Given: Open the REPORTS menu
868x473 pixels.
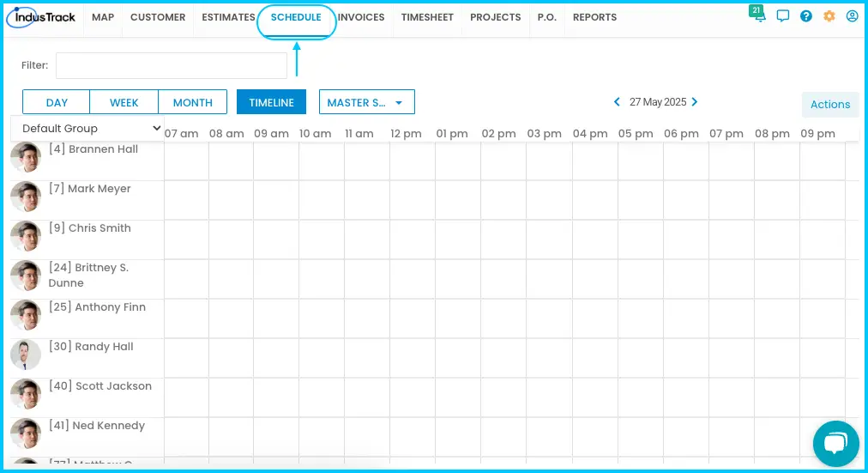Looking at the screenshot, I should pyautogui.click(x=594, y=17).
